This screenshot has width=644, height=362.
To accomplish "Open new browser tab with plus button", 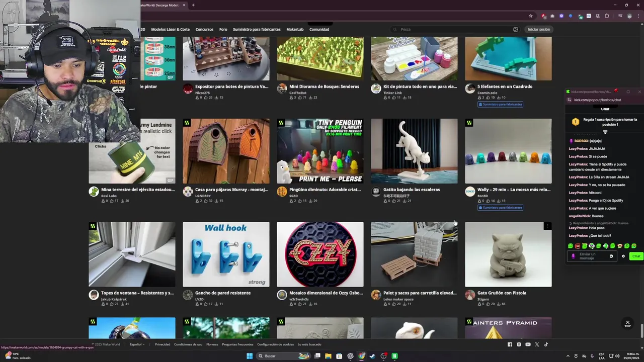I will click(x=193, y=5).
